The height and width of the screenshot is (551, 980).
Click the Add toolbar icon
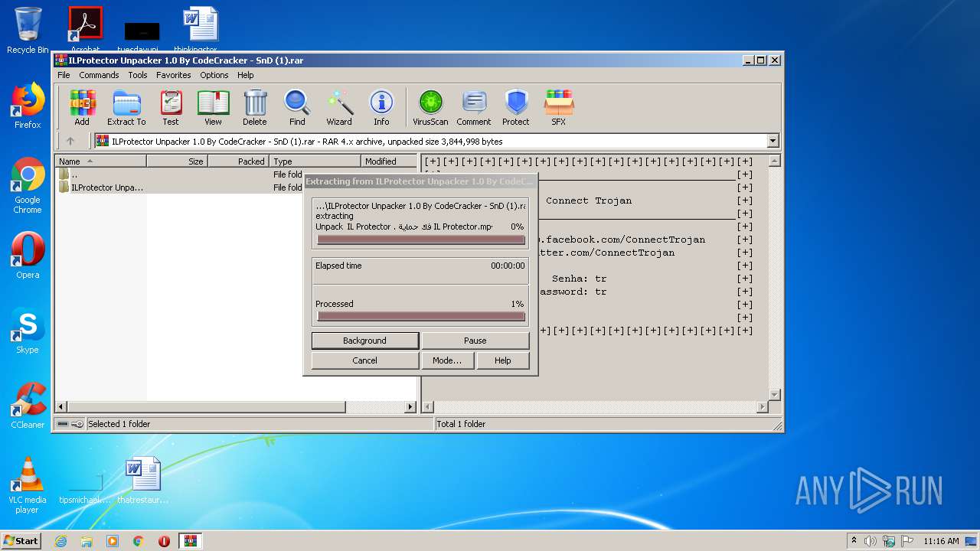coord(82,107)
